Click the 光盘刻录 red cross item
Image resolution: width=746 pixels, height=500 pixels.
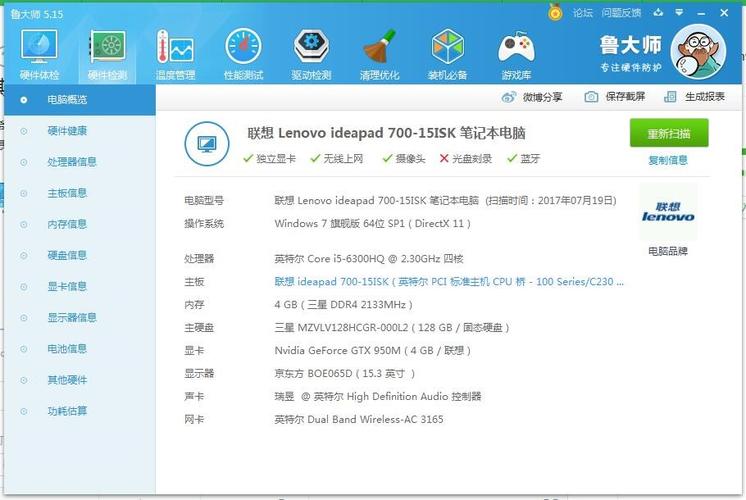[x=465, y=158]
